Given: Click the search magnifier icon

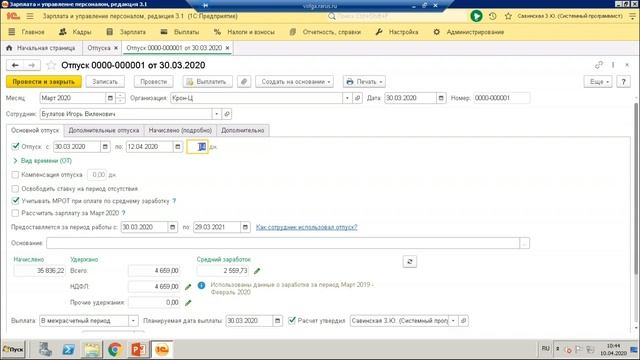Looking at the screenshot, I should 332,16.
